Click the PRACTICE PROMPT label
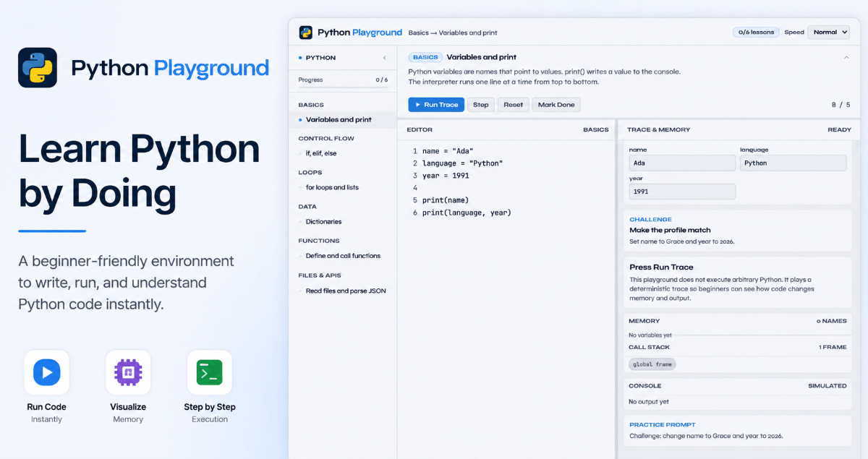Image resolution: width=868 pixels, height=459 pixels. (663, 425)
